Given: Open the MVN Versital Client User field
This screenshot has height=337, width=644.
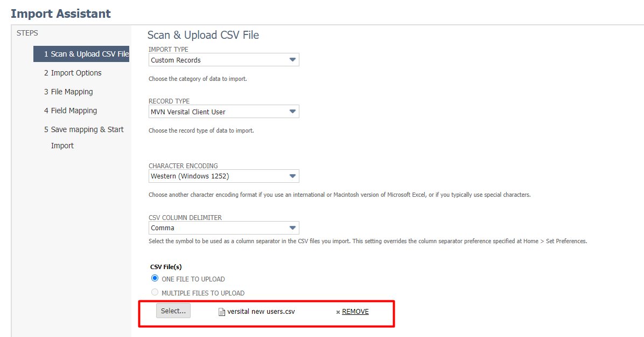Looking at the screenshot, I should (218, 112).
